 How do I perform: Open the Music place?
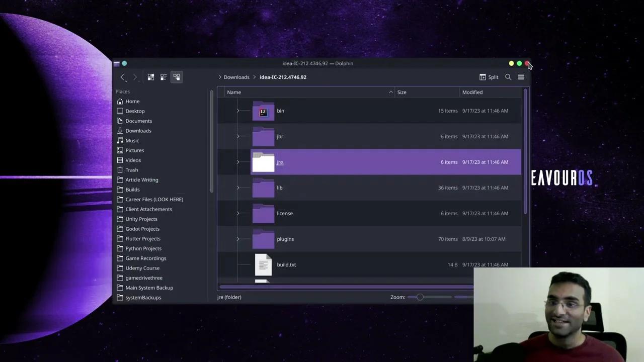pyautogui.click(x=132, y=140)
